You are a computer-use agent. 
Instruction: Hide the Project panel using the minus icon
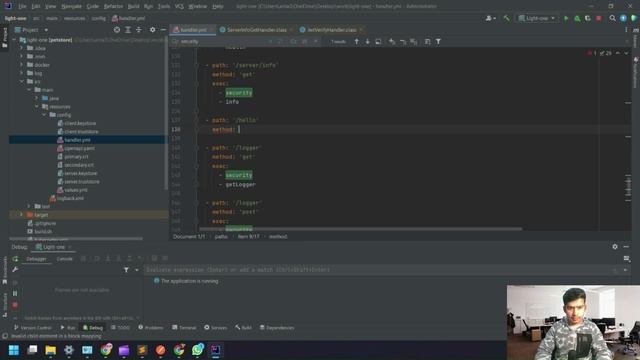[x=163, y=30]
